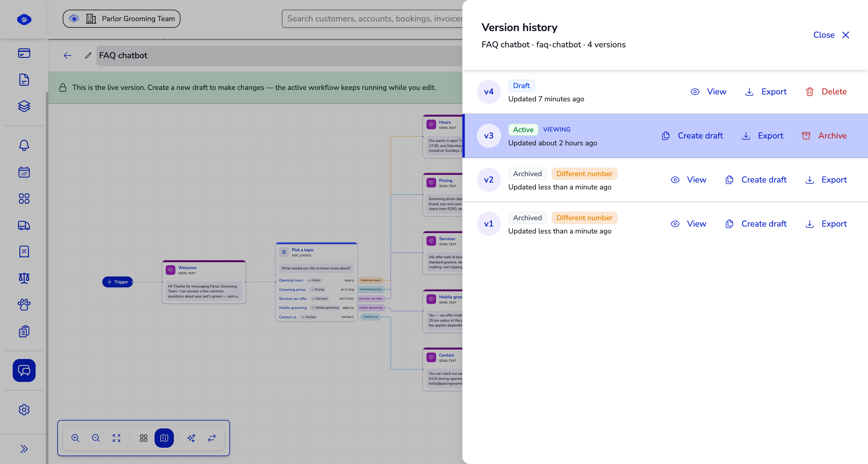Click the Draft tag on v4
The height and width of the screenshot is (464, 868).
click(x=521, y=85)
